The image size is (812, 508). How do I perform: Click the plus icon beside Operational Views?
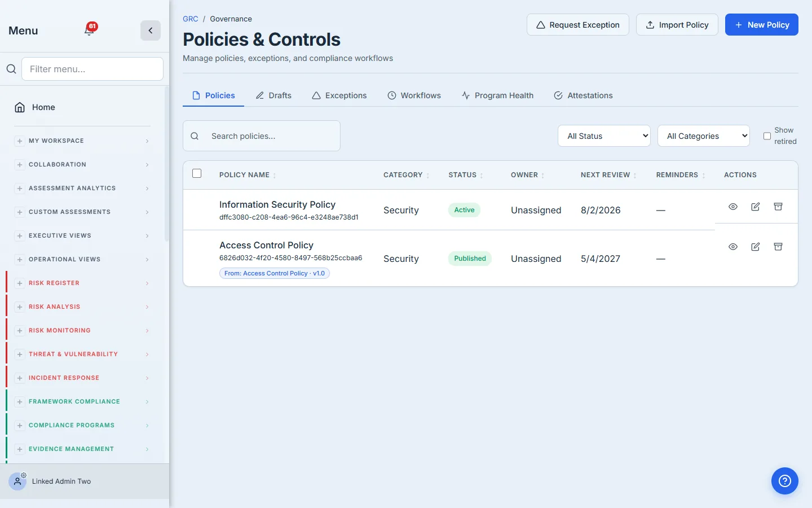pos(20,260)
